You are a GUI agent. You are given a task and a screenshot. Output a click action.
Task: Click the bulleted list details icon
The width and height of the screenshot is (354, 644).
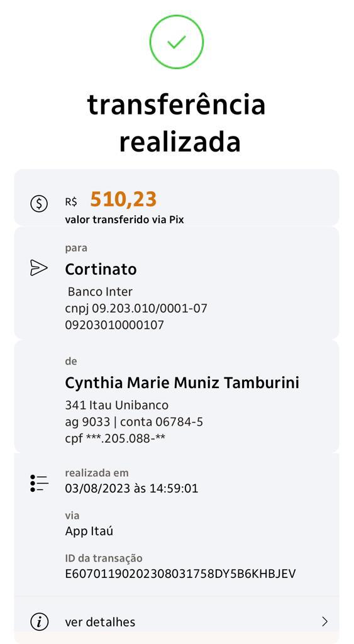(39, 484)
